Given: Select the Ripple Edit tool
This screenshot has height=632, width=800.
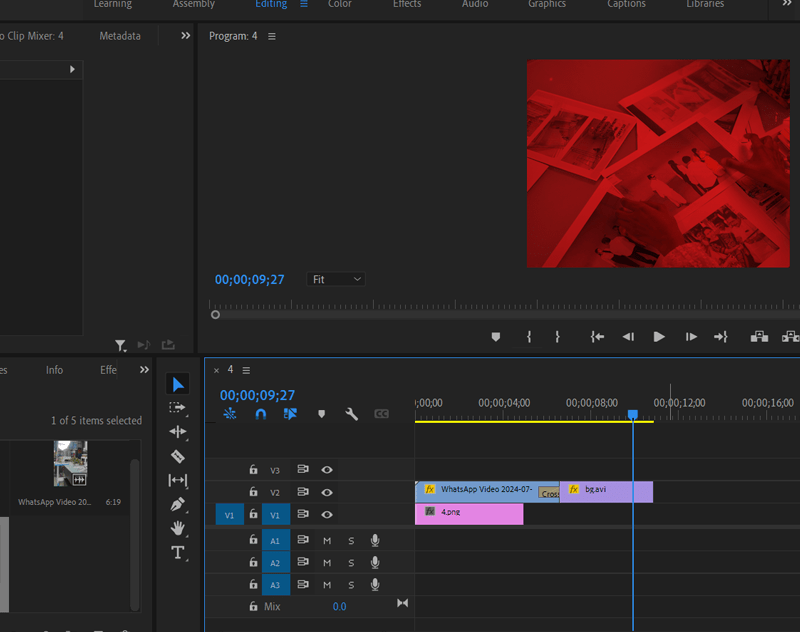Looking at the screenshot, I should (178, 432).
